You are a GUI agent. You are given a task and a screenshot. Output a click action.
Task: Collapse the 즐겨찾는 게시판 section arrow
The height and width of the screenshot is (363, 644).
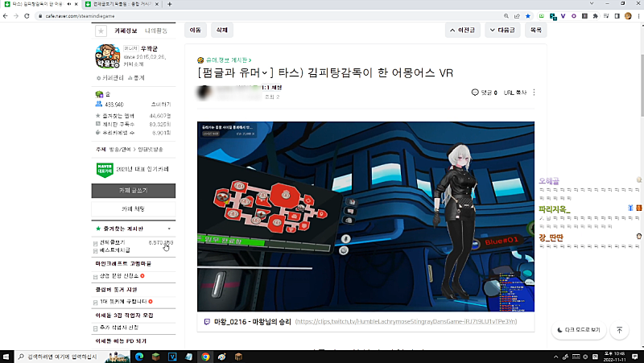169,229
